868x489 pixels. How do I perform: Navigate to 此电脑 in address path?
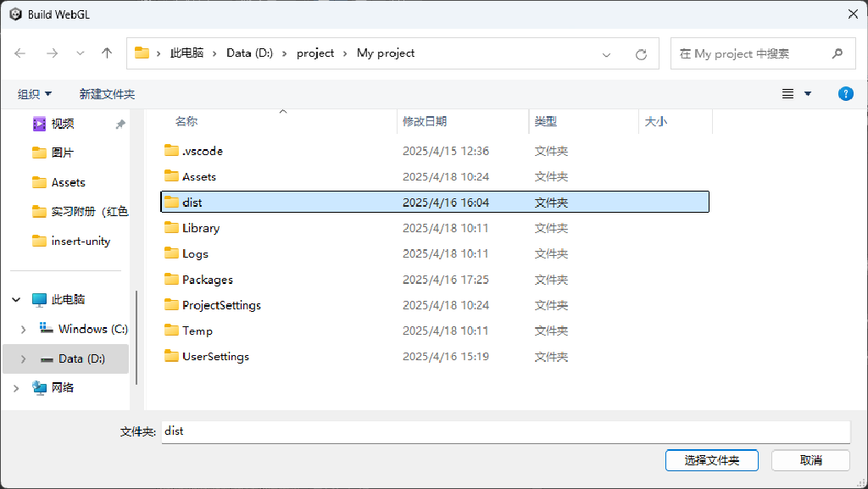tap(186, 53)
